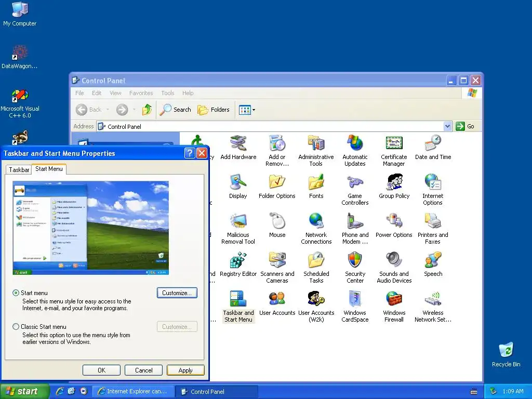Image resolution: width=532 pixels, height=399 pixels.
Task: Switch to the Taskbar tab
Action: tap(19, 170)
